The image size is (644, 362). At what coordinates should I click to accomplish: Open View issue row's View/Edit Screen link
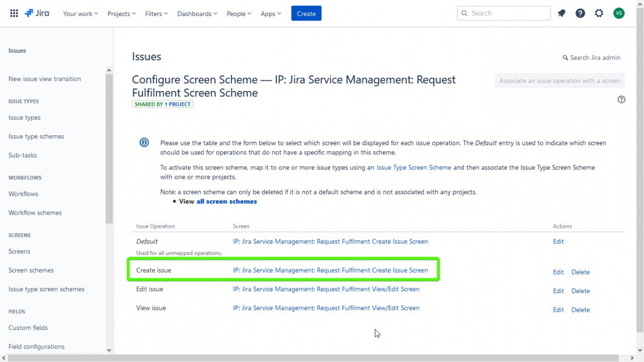coord(326,308)
